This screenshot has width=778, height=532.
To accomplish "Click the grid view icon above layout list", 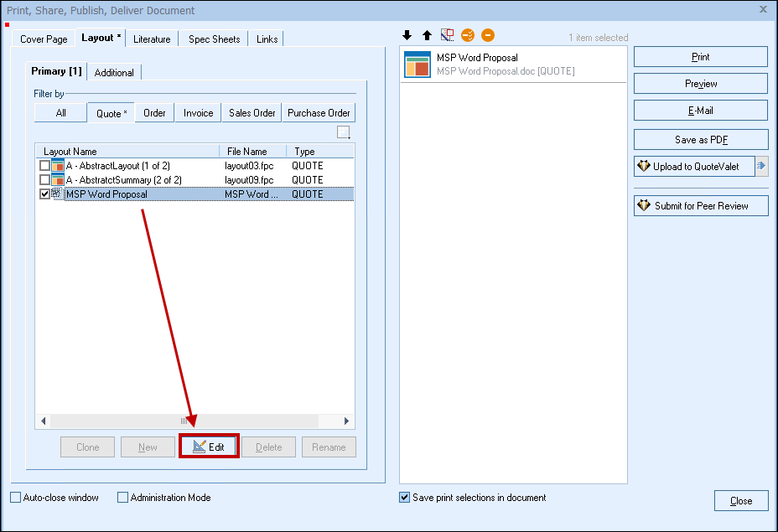I will pyautogui.click(x=344, y=132).
